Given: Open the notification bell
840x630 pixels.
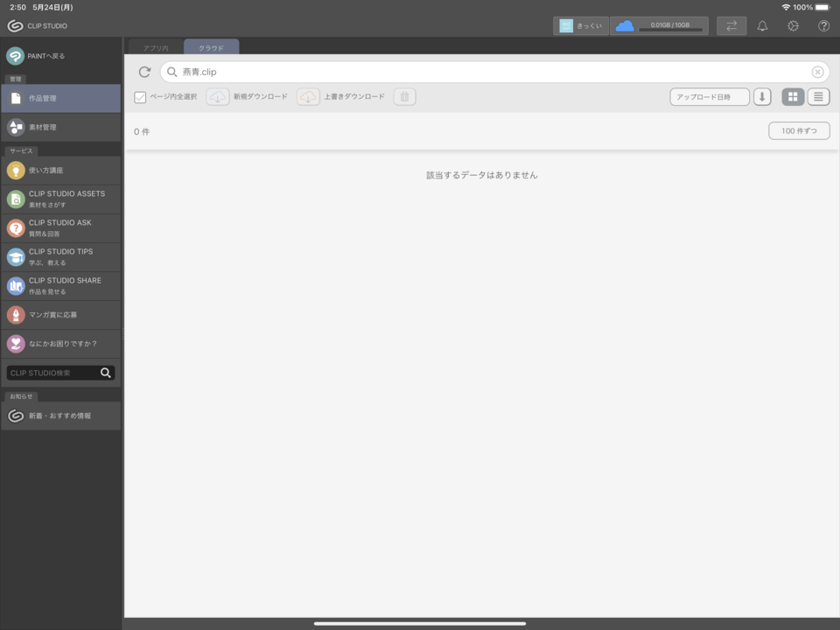Looking at the screenshot, I should point(762,26).
